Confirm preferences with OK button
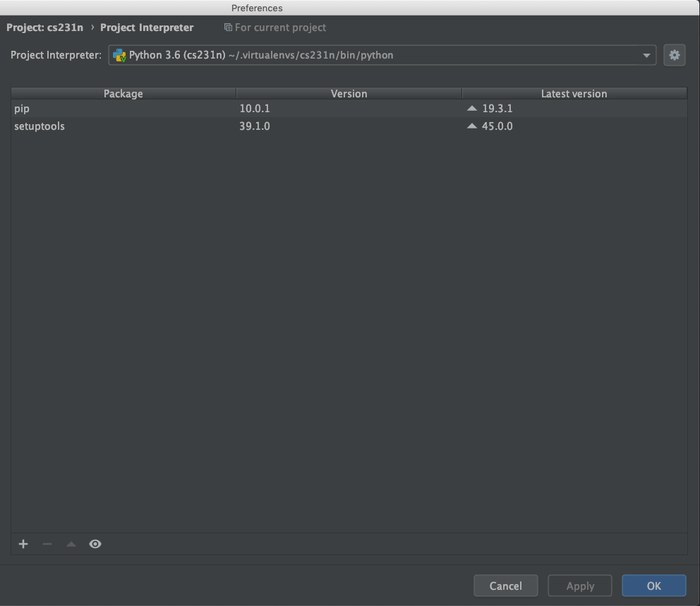The image size is (700, 606). (x=654, y=586)
